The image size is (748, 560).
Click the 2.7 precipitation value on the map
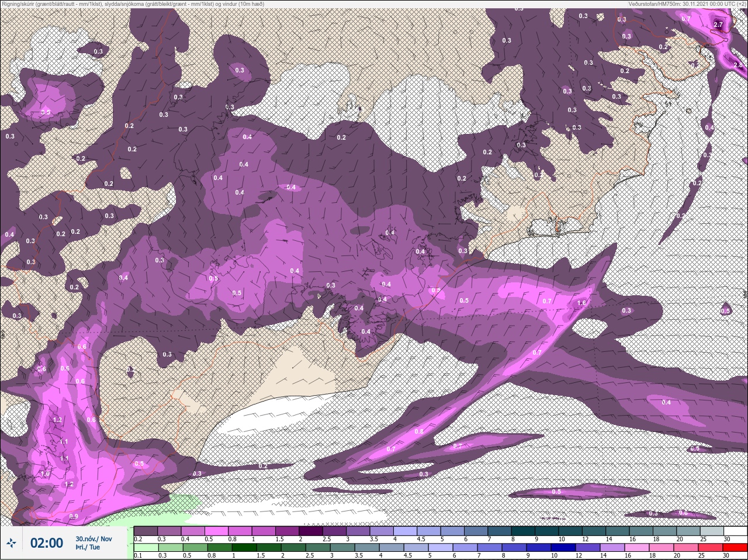click(x=718, y=25)
